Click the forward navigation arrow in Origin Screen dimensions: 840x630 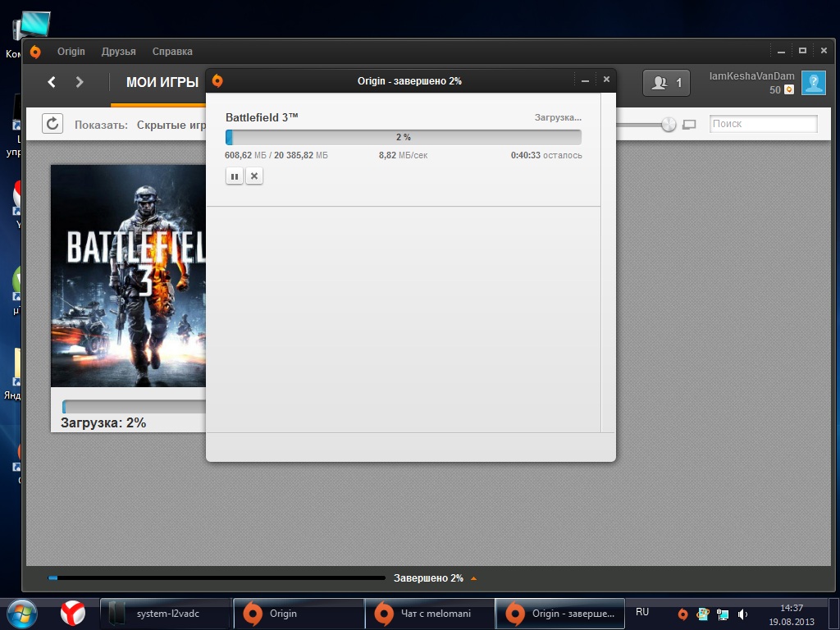point(80,82)
